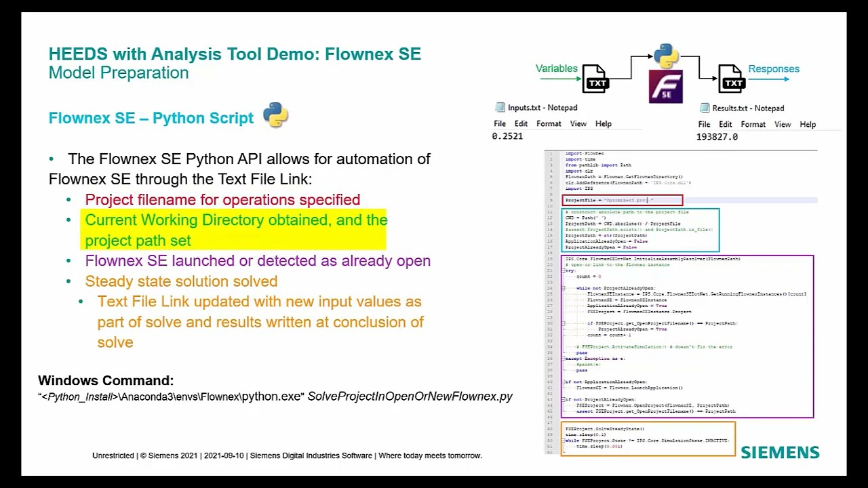Click the Siemens logo
The width and height of the screenshot is (868, 488).
pos(780,452)
